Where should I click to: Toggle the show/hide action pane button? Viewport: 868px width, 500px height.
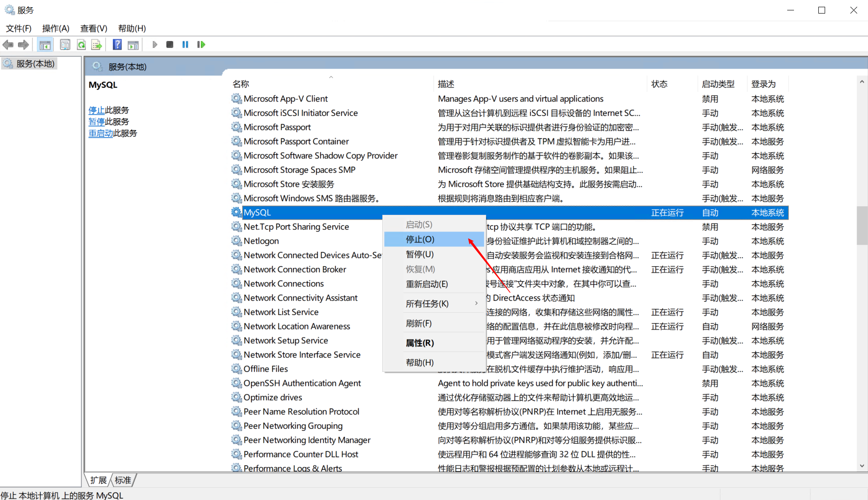tap(133, 45)
